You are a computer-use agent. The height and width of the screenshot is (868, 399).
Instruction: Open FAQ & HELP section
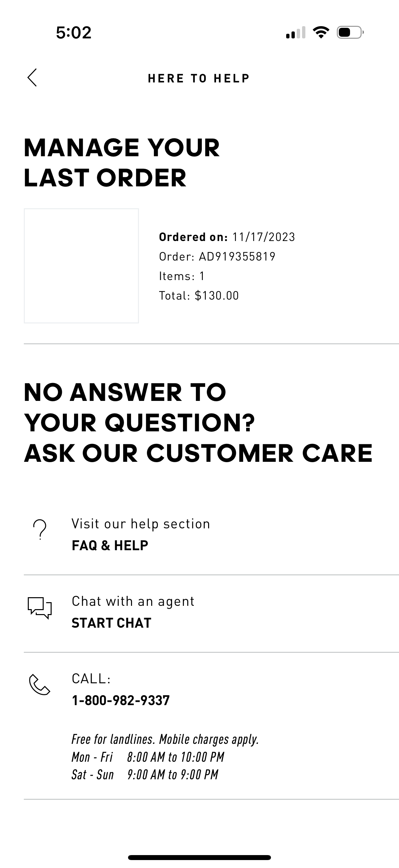pyautogui.click(x=110, y=545)
